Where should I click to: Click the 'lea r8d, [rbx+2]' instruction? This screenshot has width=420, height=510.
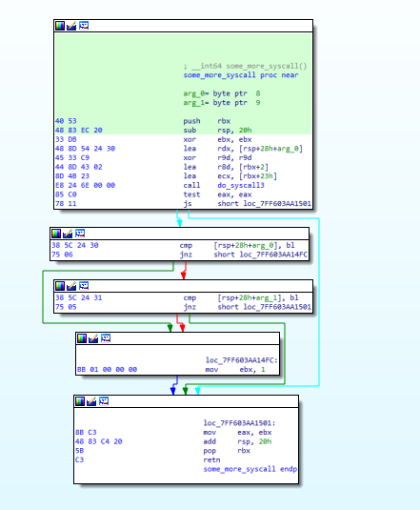226,167
